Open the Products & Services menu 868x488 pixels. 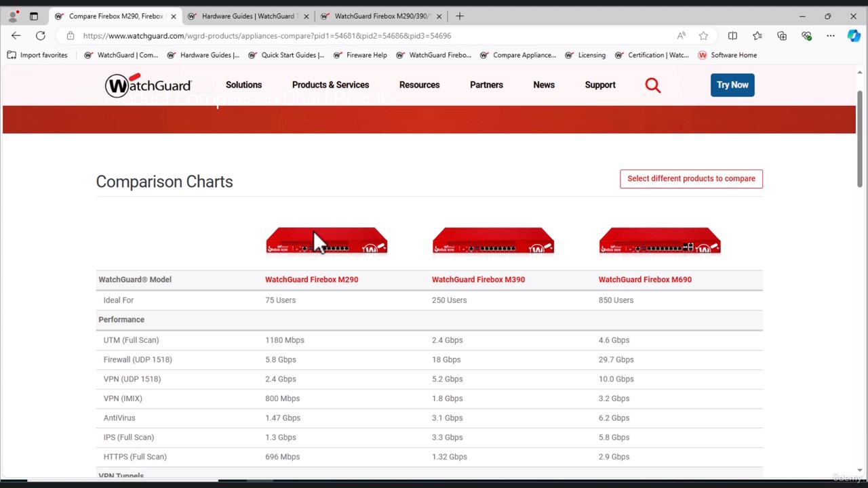(330, 85)
